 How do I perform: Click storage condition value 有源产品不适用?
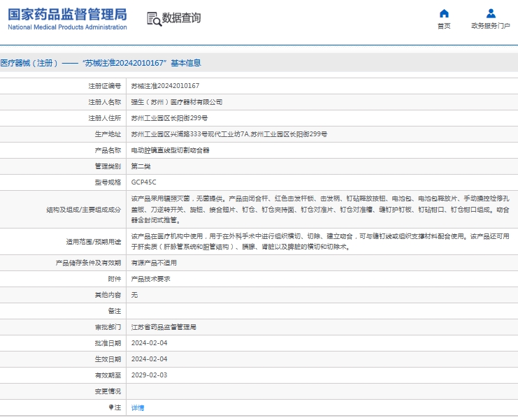point(154,263)
